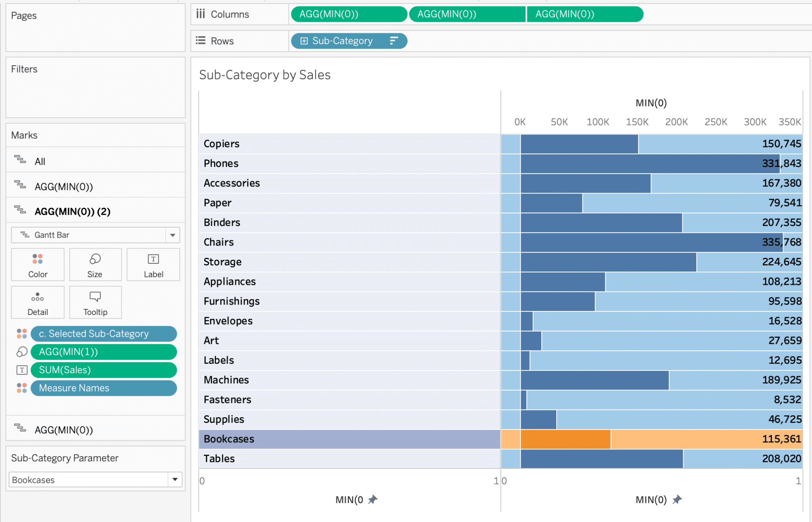This screenshot has height=522, width=812.
Task: Select the Accessories row label
Action: tap(232, 183)
